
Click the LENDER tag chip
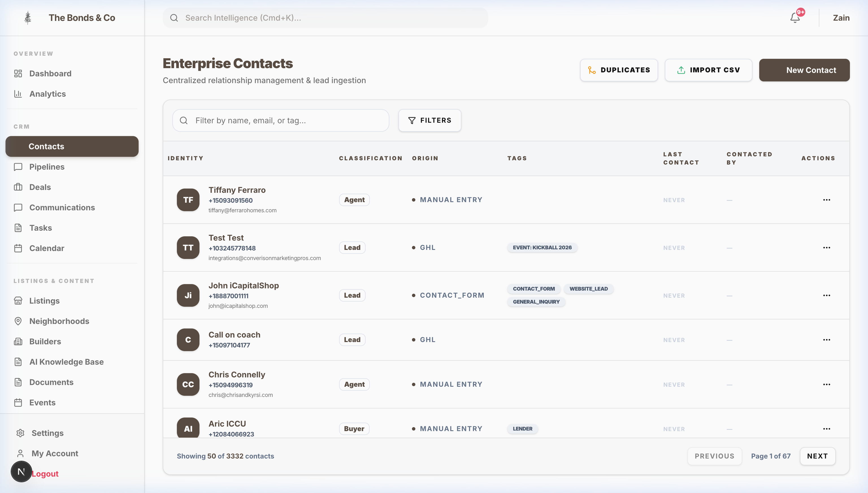[522, 429]
